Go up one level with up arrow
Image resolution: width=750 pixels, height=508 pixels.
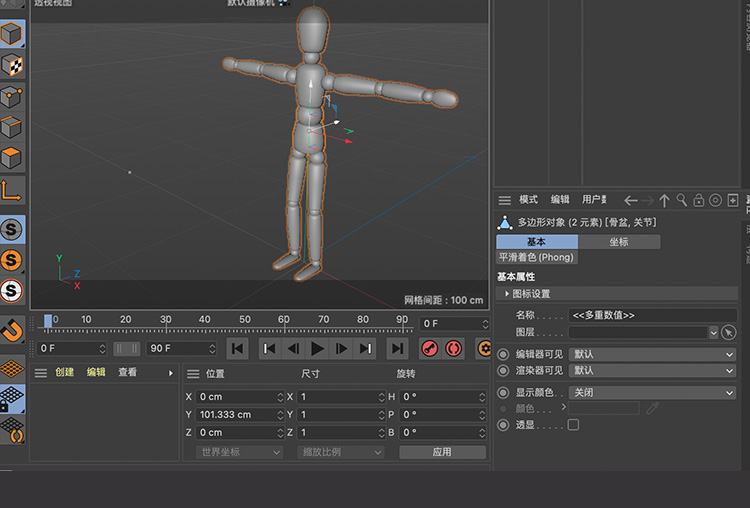(664, 201)
